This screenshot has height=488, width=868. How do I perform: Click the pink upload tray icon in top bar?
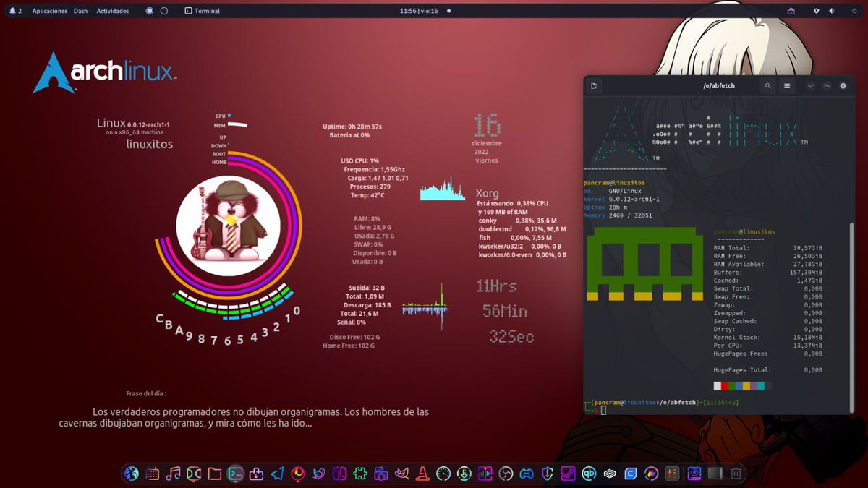click(791, 11)
